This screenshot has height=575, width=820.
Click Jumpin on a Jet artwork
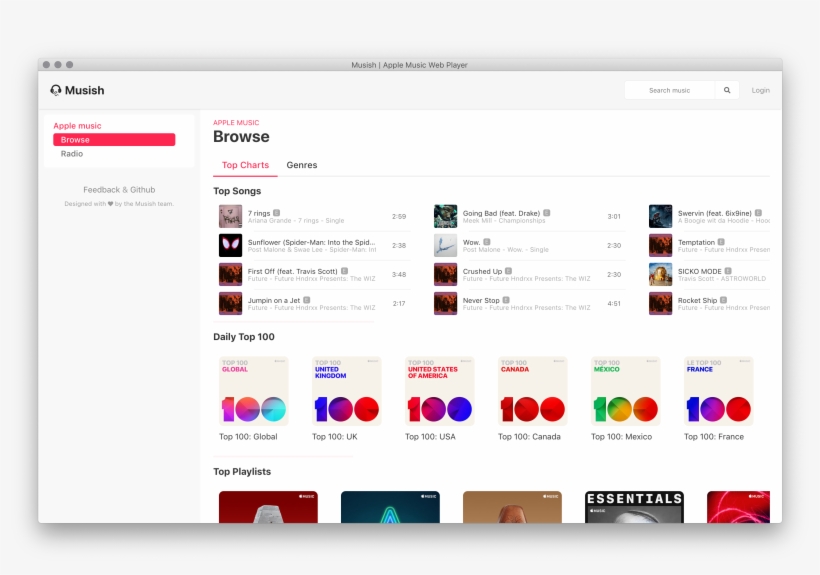231,303
